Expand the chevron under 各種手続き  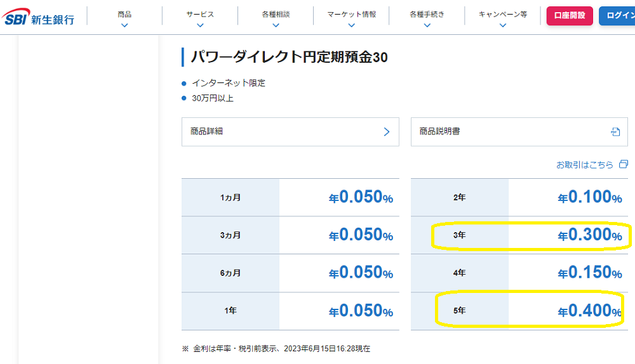pos(427,25)
